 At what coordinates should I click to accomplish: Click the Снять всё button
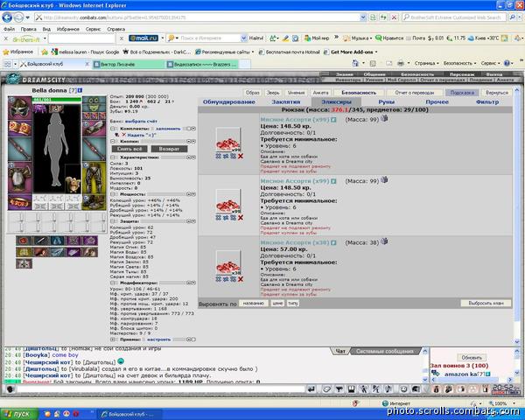(129, 149)
